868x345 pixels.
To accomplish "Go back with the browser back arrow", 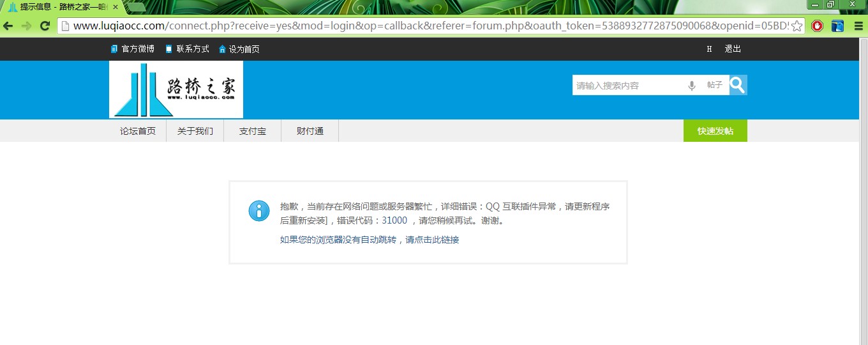I will pos(8,26).
